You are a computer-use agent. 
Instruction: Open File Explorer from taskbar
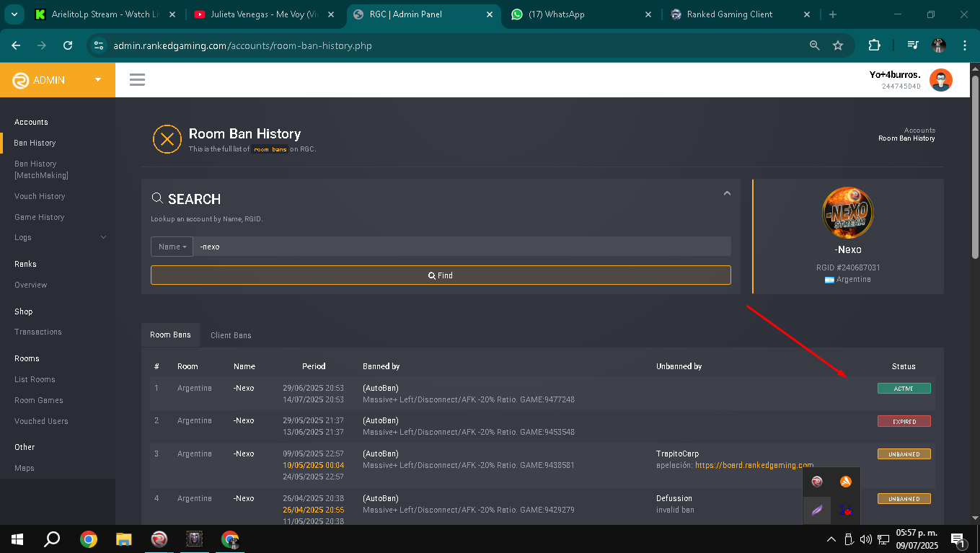(x=124, y=539)
